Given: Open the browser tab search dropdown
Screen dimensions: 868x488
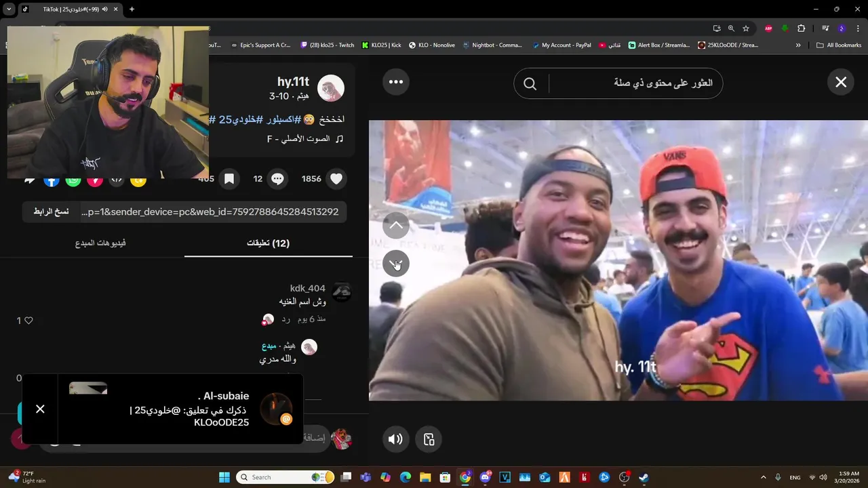Looking at the screenshot, I should pyautogui.click(x=9, y=9).
